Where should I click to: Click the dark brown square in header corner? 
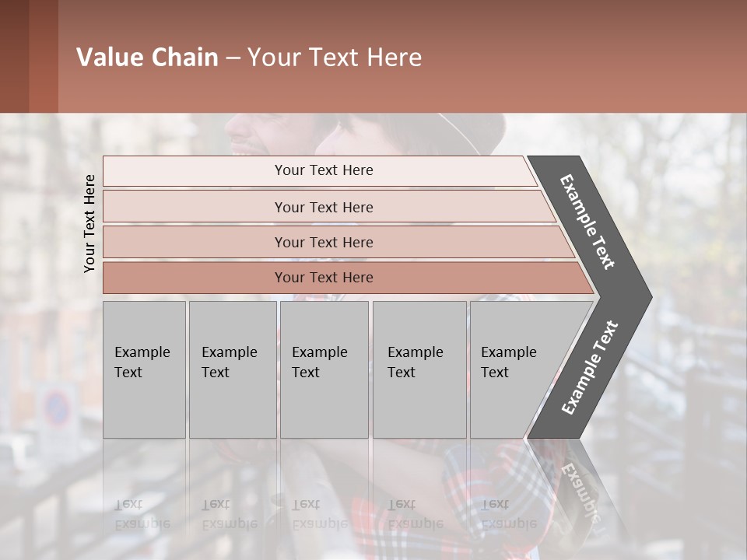click(x=14, y=56)
